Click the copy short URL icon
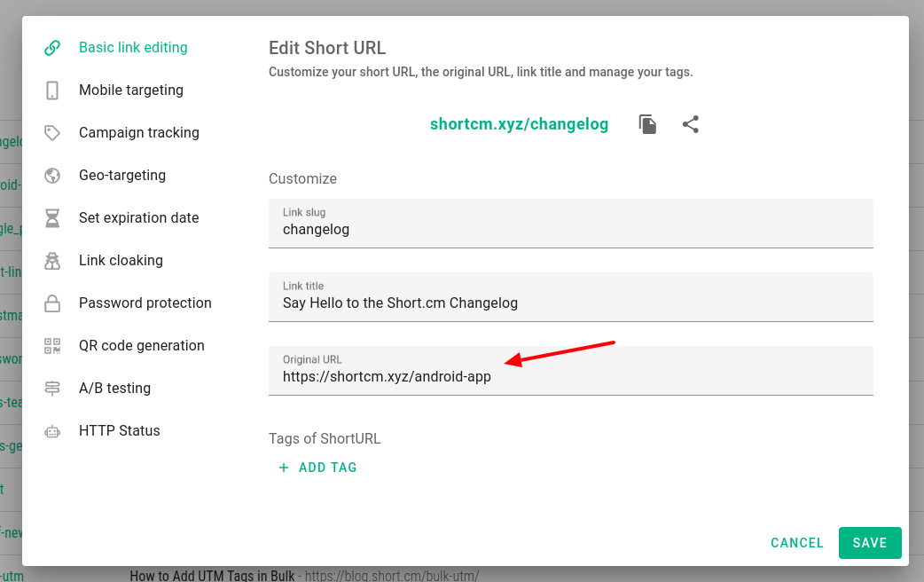This screenshot has height=582, width=924. 648,124
